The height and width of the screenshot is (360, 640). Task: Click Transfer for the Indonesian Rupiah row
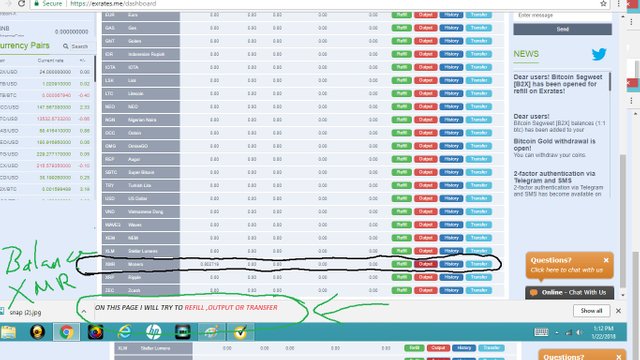(x=479, y=54)
